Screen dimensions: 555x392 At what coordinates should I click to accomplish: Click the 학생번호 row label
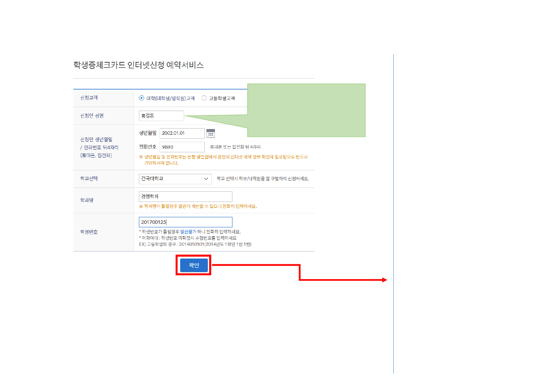pos(89,232)
